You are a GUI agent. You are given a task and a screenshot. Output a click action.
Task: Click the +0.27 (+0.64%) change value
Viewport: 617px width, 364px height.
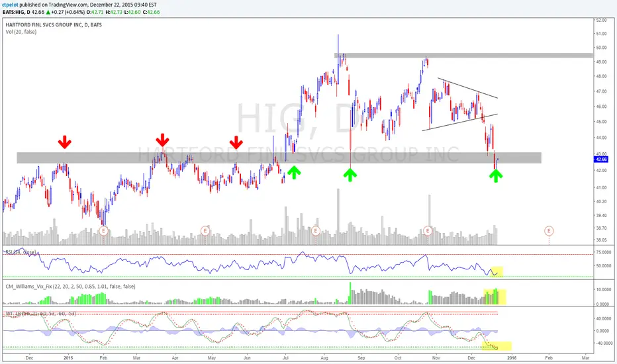tap(68, 12)
